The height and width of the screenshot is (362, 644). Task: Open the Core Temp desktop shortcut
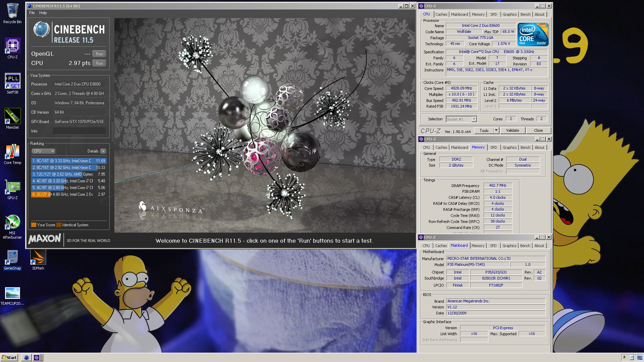pos(12,154)
